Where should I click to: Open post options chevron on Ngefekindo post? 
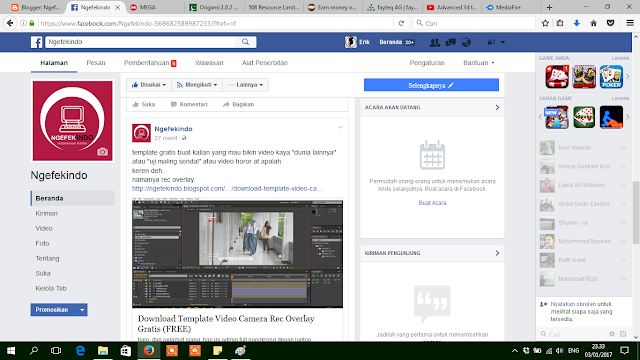[340, 128]
